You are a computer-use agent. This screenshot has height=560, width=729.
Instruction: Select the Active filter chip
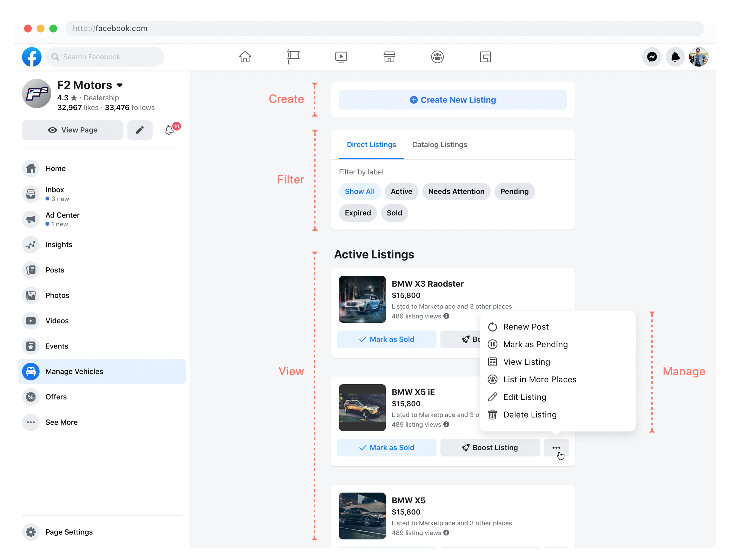coord(401,191)
